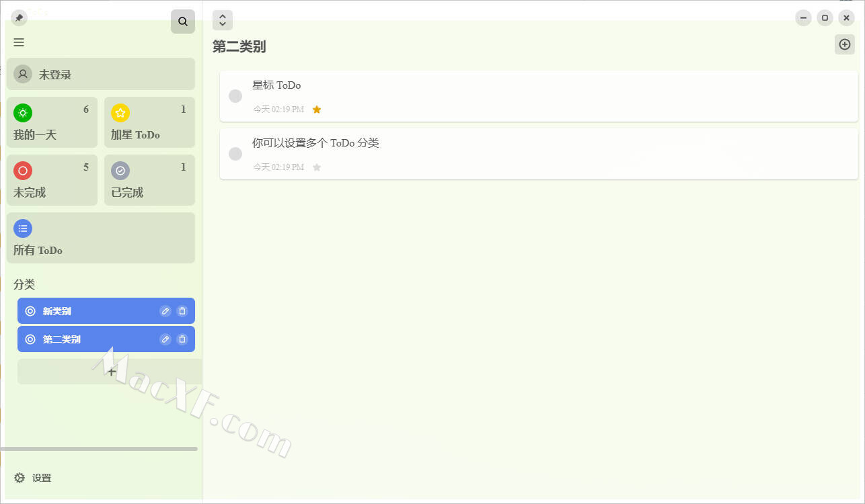Click the green sun icon of 我的一天

23,113
